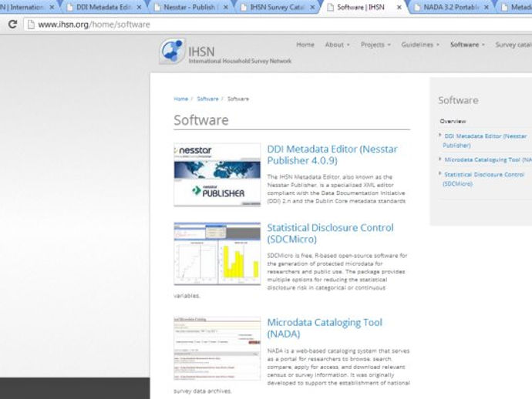This screenshot has height=399, width=532.
Task: Expand the Guidelines dropdown menu
Action: 420,45
